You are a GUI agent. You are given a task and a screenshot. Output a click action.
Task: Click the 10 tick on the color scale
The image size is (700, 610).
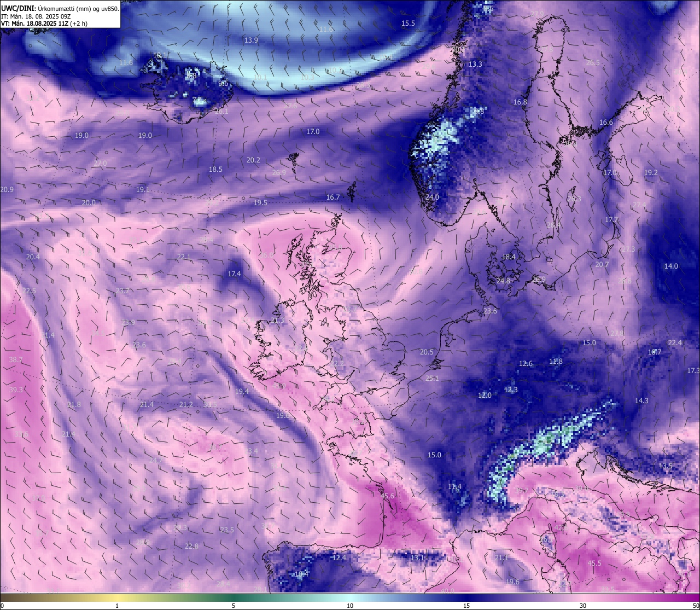[x=350, y=606]
